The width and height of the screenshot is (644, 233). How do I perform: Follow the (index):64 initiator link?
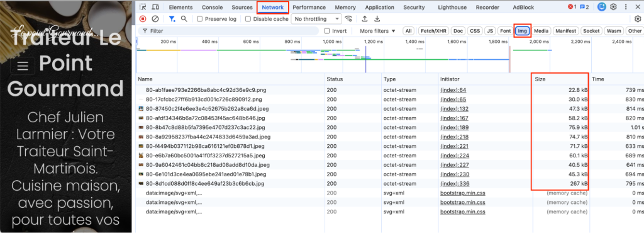[x=453, y=90]
